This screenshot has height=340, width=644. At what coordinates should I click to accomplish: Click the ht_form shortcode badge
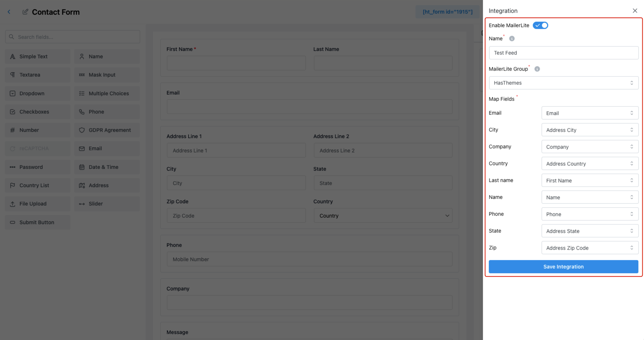click(x=447, y=11)
